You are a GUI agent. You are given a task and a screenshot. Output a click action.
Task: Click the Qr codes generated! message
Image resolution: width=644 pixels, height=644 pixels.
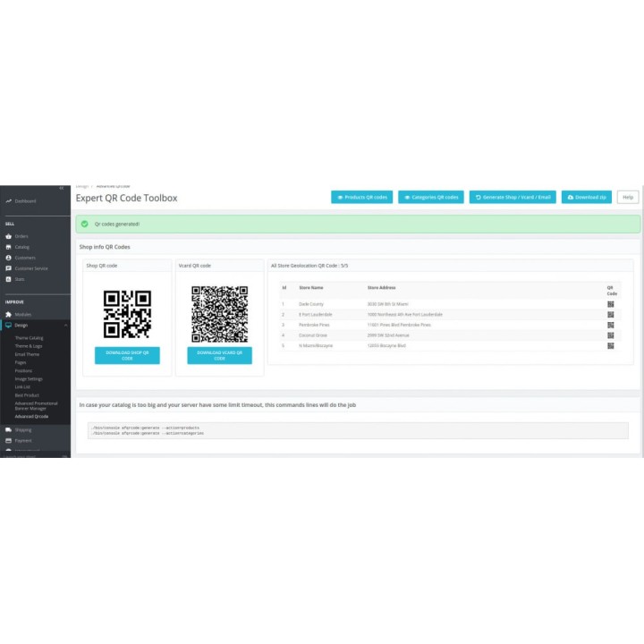point(117,225)
